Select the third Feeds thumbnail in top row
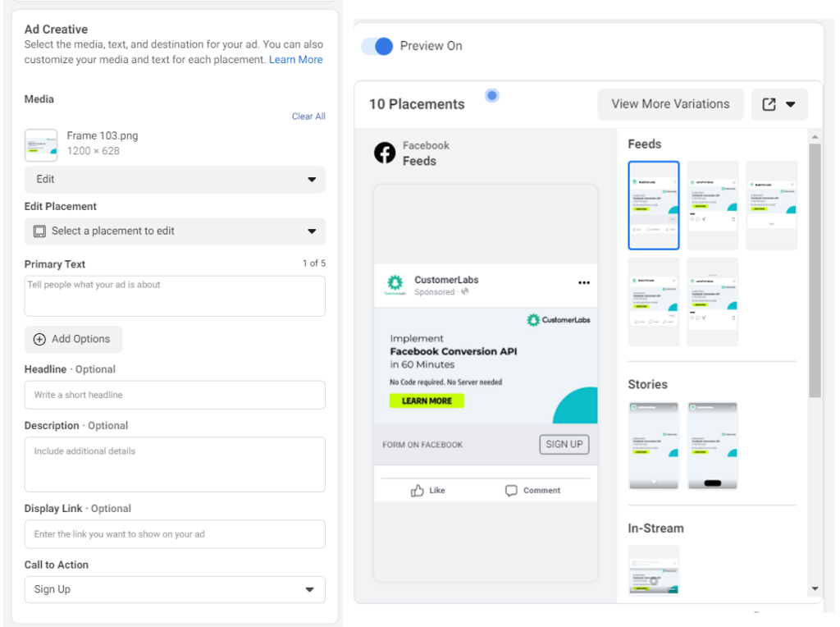Screen dimensions: 840x627 point(771,205)
